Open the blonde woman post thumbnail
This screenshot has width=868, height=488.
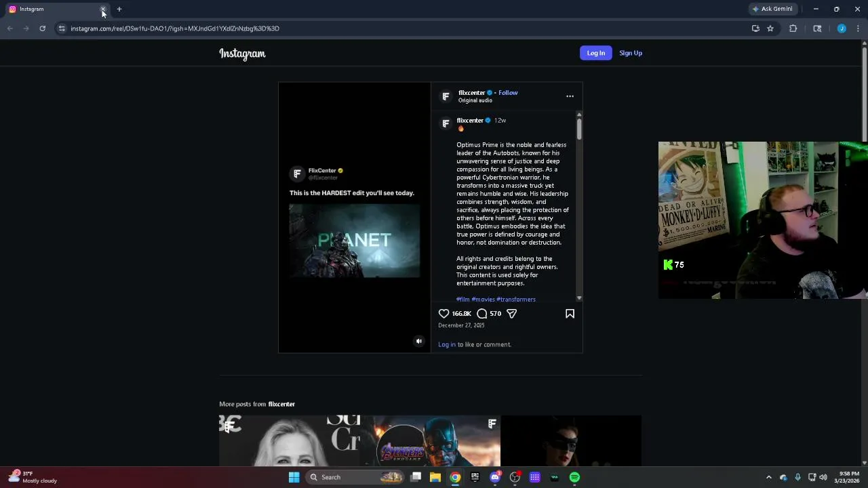click(290, 441)
